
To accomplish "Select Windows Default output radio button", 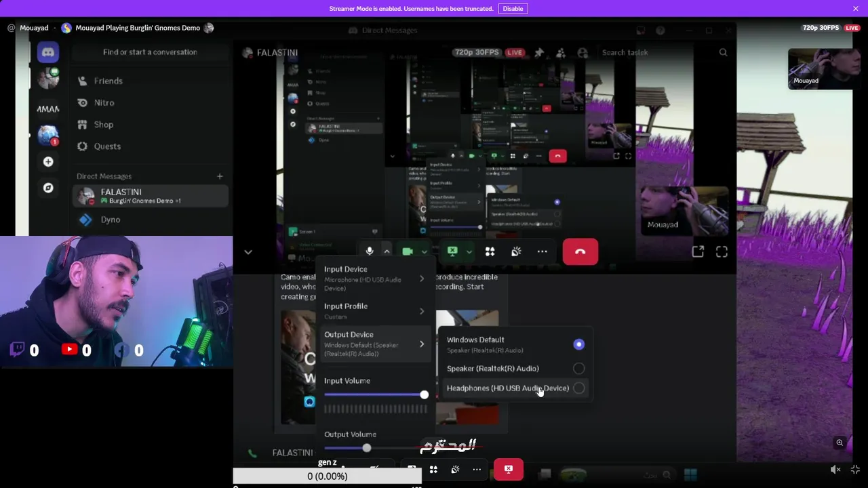I will pyautogui.click(x=578, y=344).
